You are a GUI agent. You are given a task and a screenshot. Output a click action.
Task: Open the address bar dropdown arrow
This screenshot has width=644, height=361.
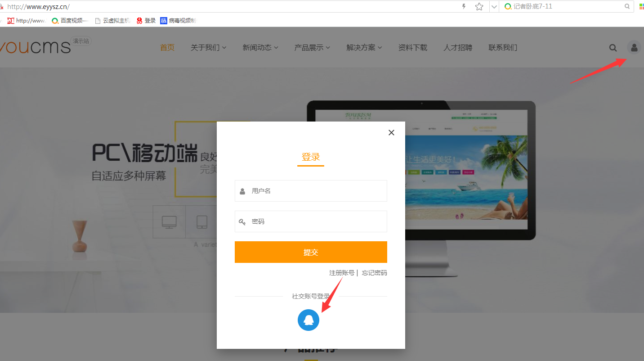click(x=494, y=6)
